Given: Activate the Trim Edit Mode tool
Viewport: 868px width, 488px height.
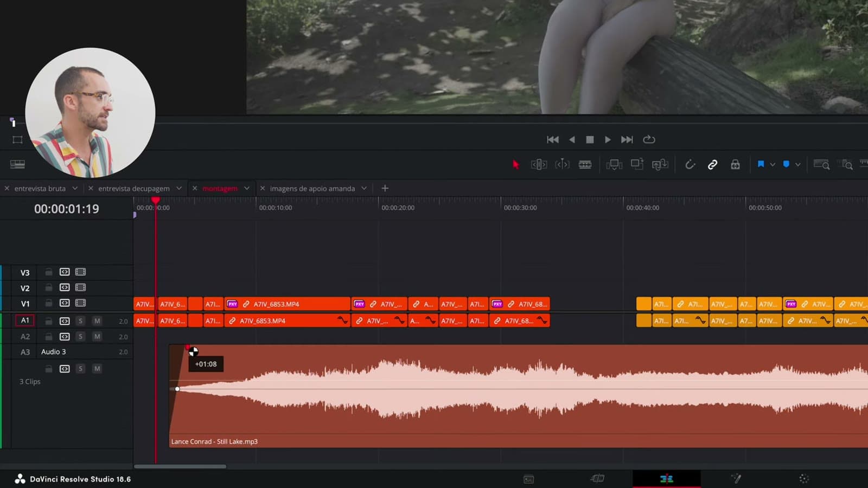Looking at the screenshot, I should click(539, 164).
